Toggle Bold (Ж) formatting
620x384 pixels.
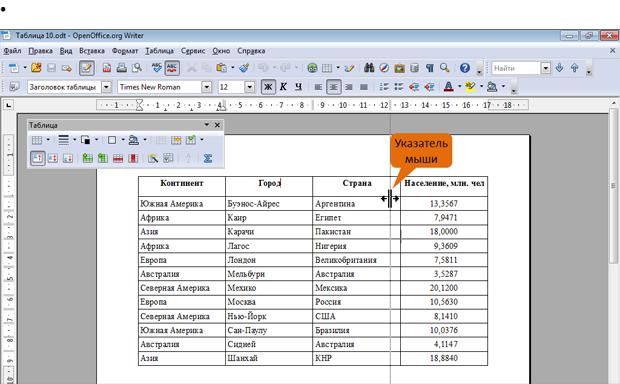coord(268,87)
